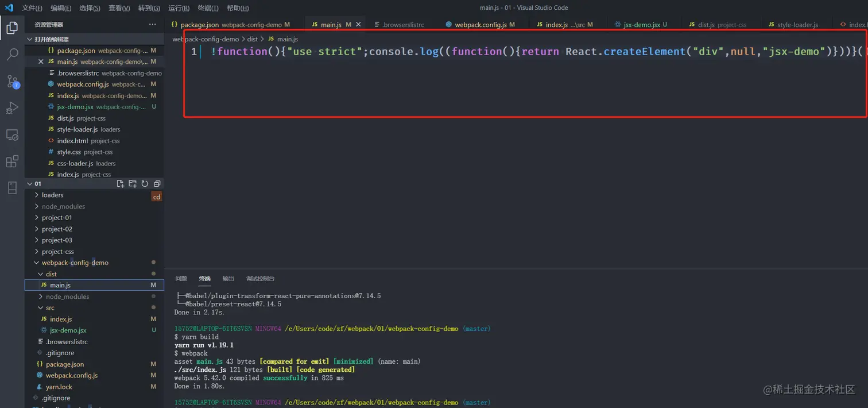Click the dist breadcrumb segment
The width and height of the screenshot is (868, 408).
pyautogui.click(x=253, y=39)
